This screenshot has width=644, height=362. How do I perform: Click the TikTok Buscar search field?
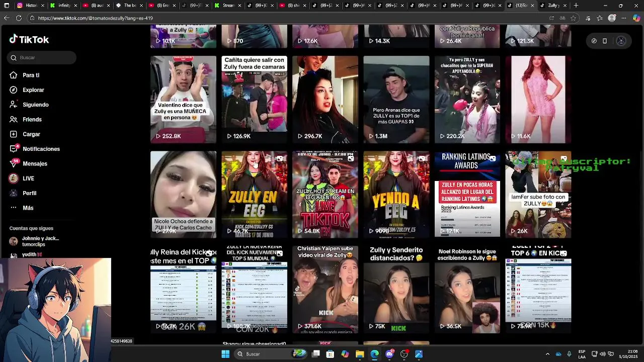[42, 58]
